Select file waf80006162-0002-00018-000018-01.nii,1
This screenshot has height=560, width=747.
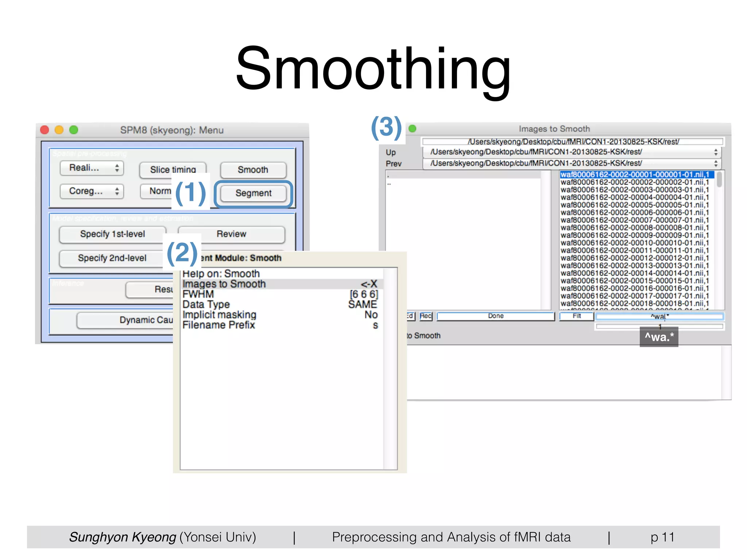(637, 304)
